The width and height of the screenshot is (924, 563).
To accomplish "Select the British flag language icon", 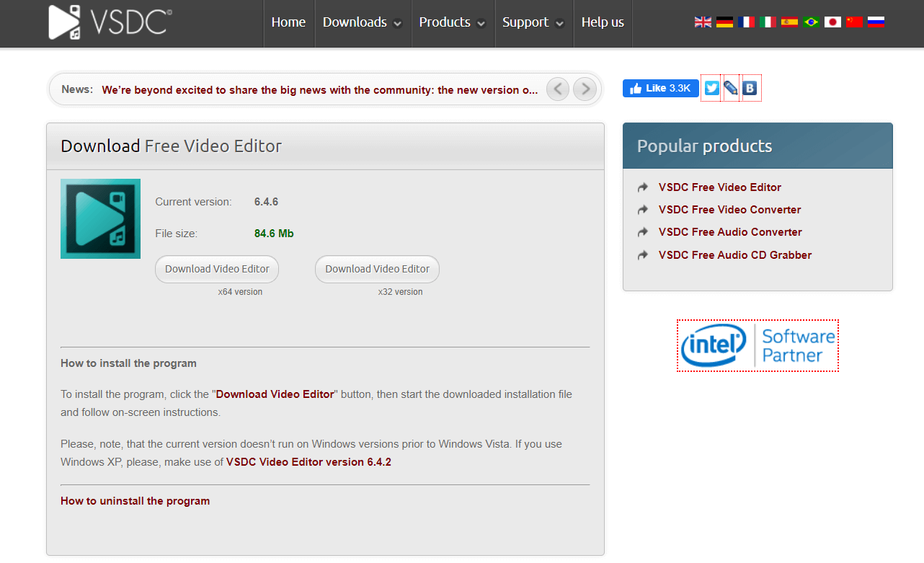I will point(703,22).
